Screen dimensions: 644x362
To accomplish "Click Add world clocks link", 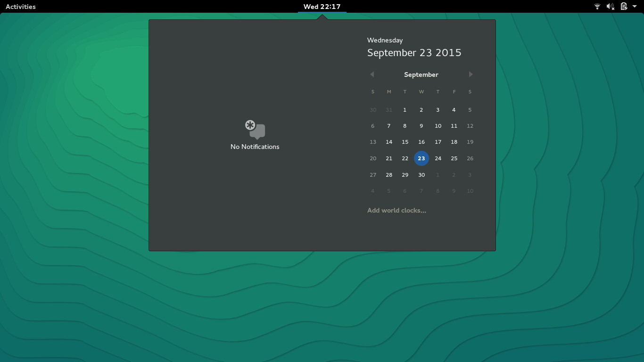I will coord(396,210).
